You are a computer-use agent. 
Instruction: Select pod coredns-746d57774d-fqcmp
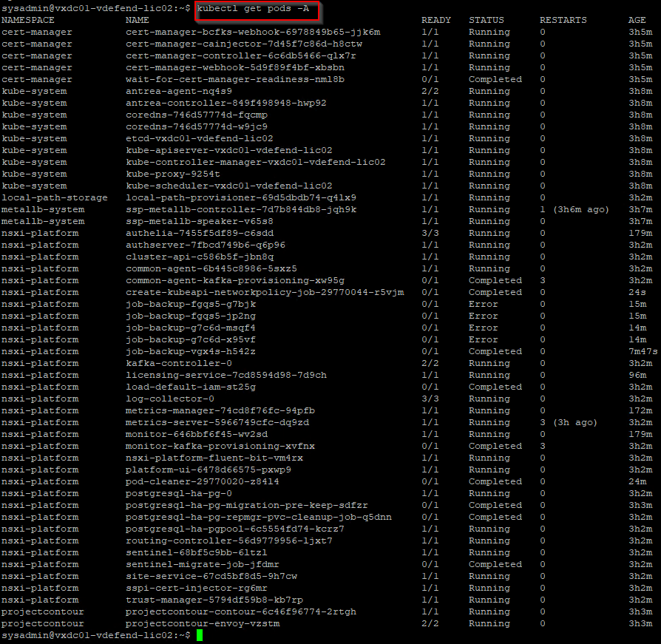[197, 115]
